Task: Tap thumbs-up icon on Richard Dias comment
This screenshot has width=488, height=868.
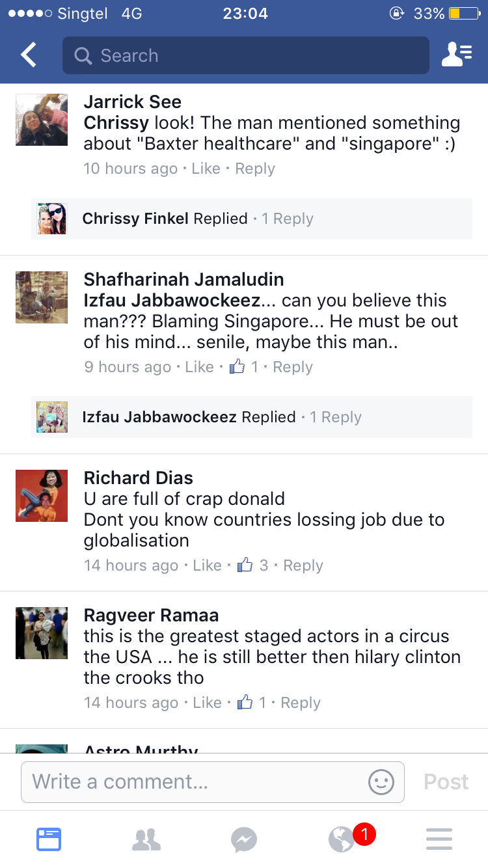Action: pyautogui.click(x=245, y=565)
